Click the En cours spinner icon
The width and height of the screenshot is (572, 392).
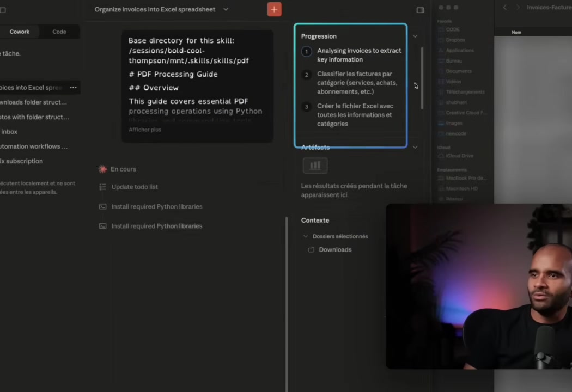click(102, 169)
